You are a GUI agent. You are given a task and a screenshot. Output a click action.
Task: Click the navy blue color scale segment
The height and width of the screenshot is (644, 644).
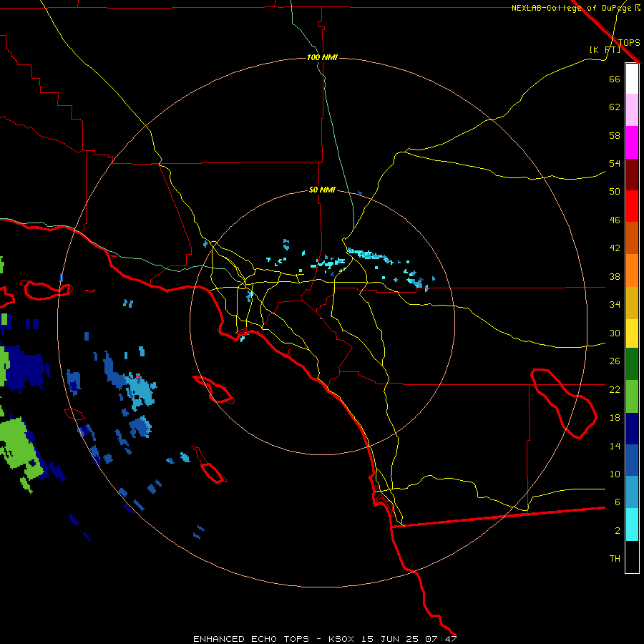pos(632,429)
